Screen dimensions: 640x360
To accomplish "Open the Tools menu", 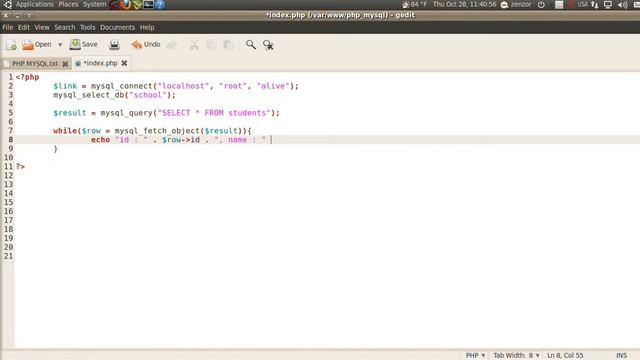I will click(x=87, y=27).
